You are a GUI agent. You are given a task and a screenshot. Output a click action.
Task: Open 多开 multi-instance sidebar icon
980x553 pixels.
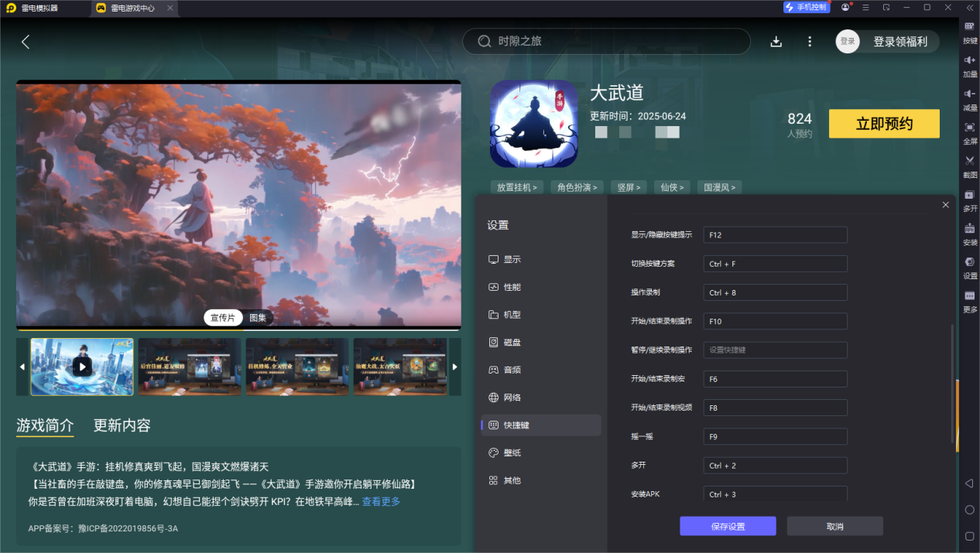click(970, 201)
